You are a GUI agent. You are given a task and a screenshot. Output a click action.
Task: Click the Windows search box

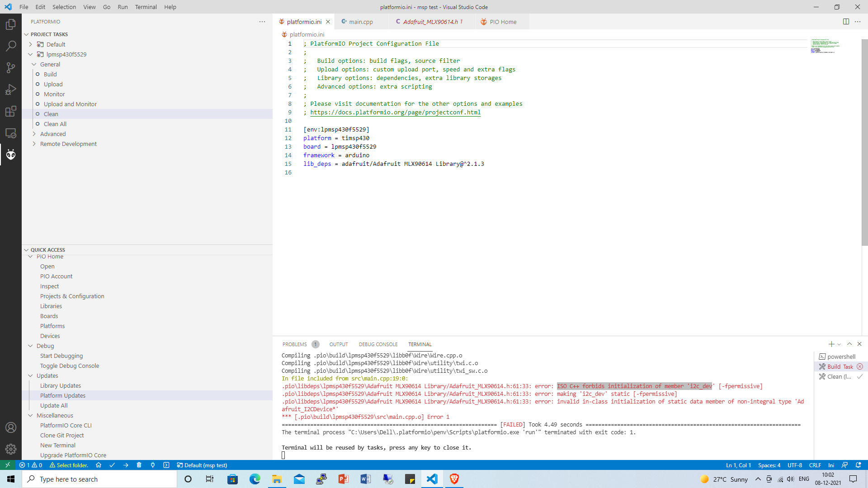click(x=99, y=479)
